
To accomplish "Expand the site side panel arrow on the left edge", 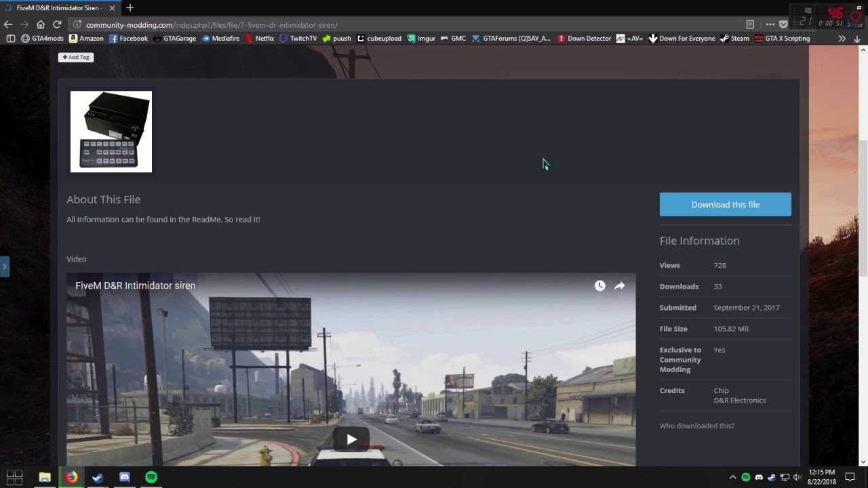I will (x=4, y=266).
